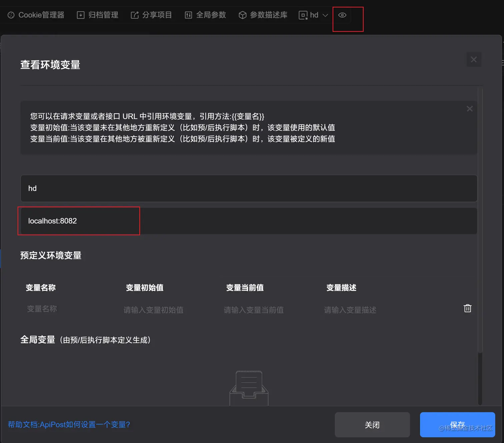504x443 pixels.
Task: Click the 关闭 button
Action: pos(372,425)
